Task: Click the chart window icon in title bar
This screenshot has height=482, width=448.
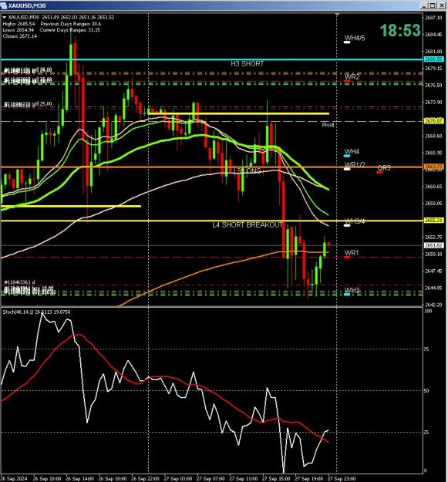Action: (x=4, y=5)
